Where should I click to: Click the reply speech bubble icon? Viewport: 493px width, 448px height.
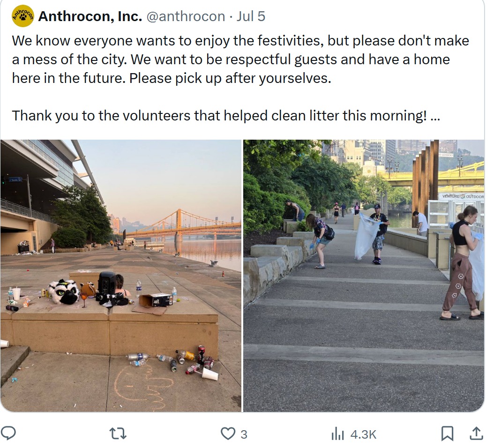8,433
